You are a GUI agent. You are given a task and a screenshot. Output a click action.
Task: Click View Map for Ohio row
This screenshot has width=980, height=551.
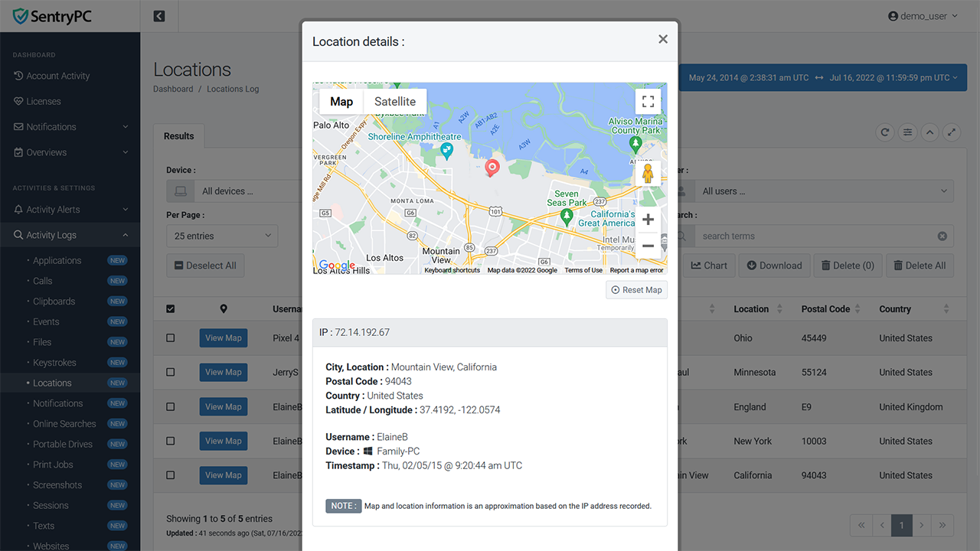tap(224, 337)
